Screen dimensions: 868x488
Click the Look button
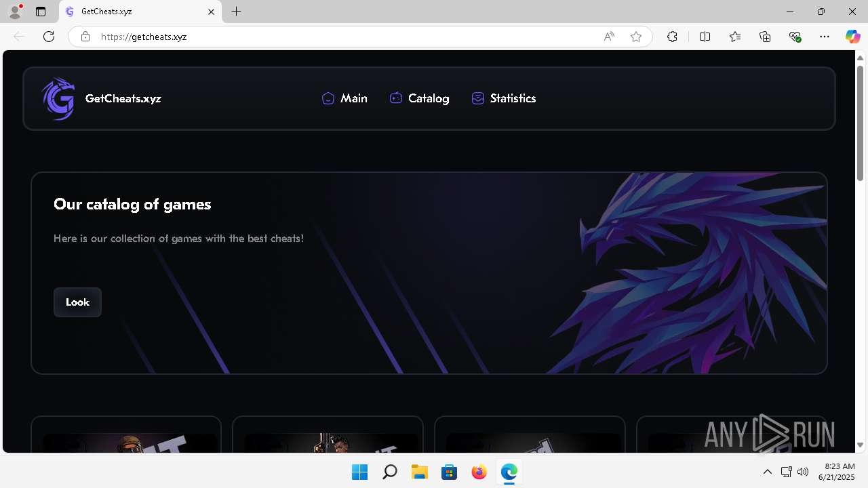pos(77,302)
